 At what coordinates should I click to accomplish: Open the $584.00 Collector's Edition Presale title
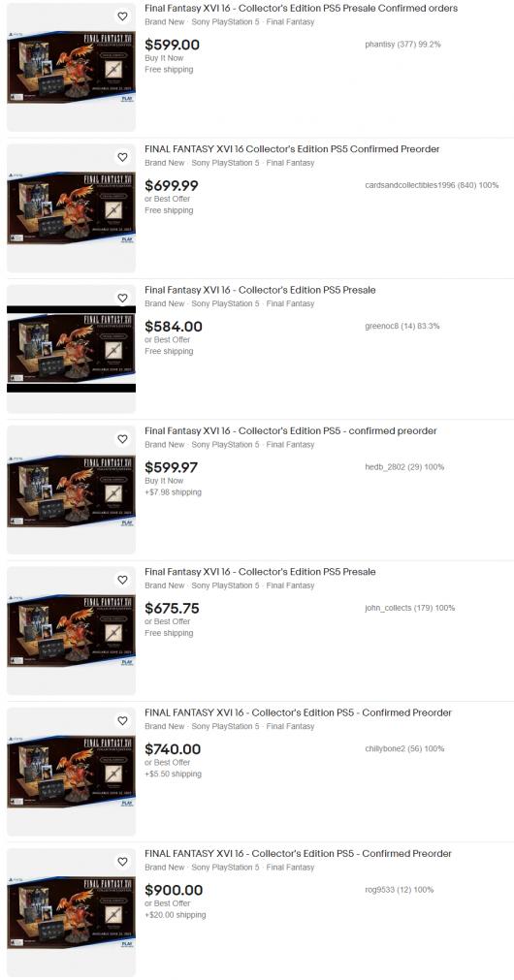point(260,290)
